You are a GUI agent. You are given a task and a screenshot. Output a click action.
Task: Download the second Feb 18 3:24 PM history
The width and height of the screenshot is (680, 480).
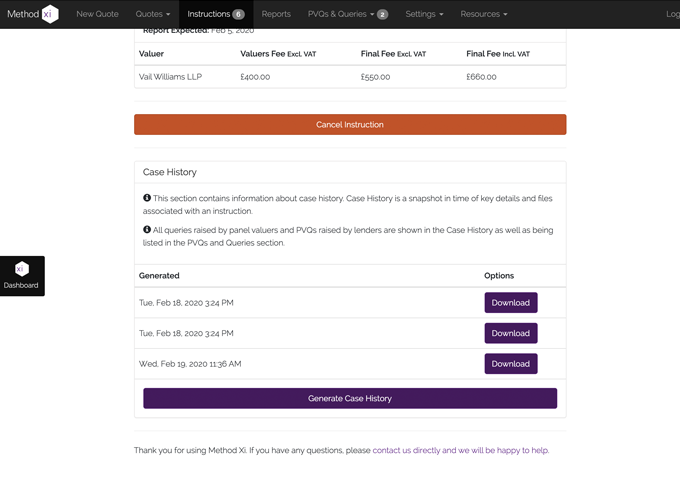(511, 333)
